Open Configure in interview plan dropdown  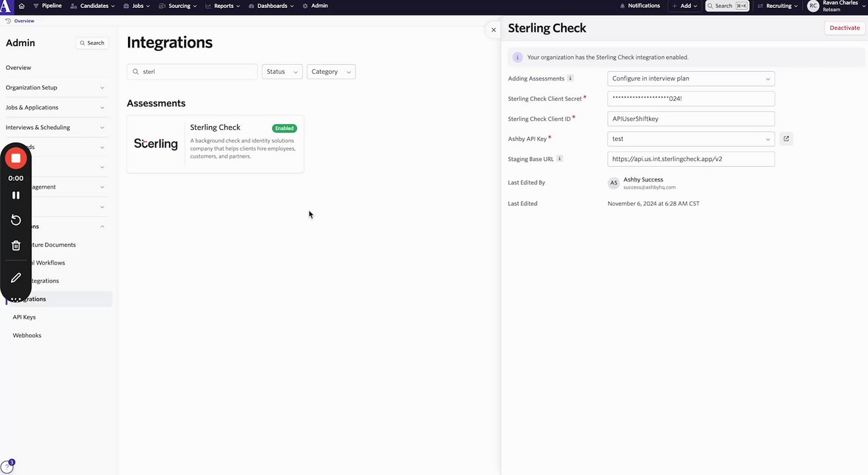pos(691,79)
